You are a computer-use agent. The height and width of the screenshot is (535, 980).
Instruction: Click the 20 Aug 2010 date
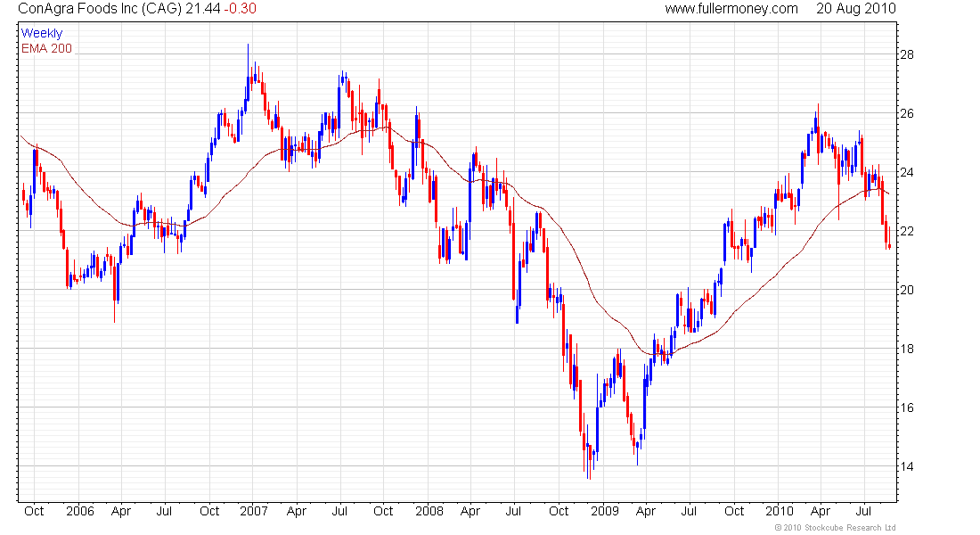click(x=856, y=9)
